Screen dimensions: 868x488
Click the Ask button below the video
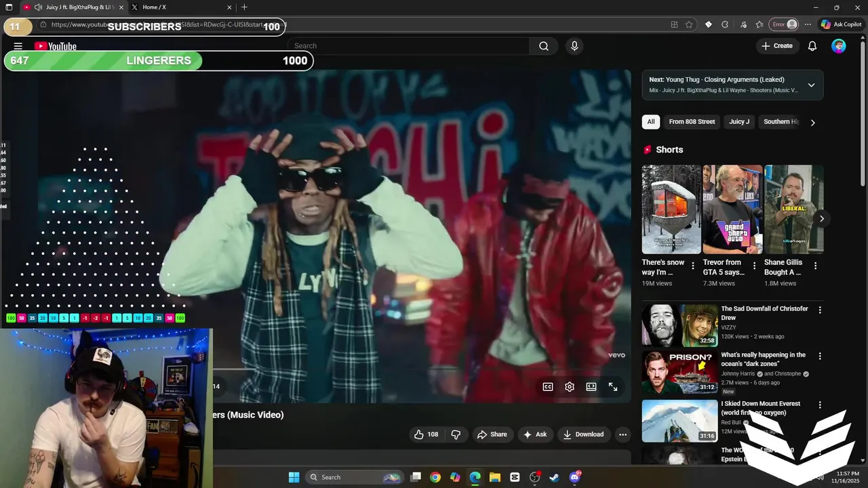point(535,434)
